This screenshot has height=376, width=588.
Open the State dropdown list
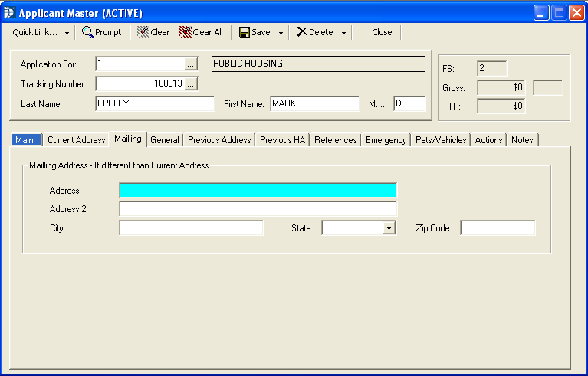point(389,228)
